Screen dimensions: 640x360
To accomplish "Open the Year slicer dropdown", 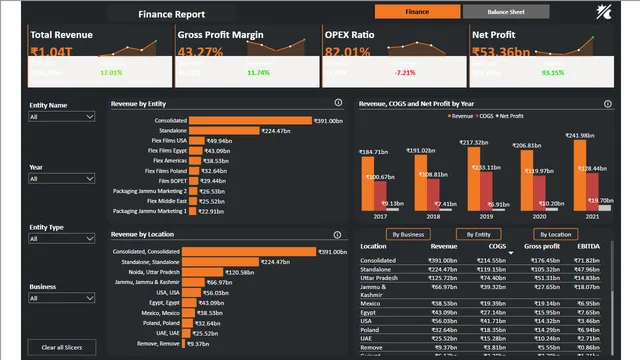I will [62, 179].
